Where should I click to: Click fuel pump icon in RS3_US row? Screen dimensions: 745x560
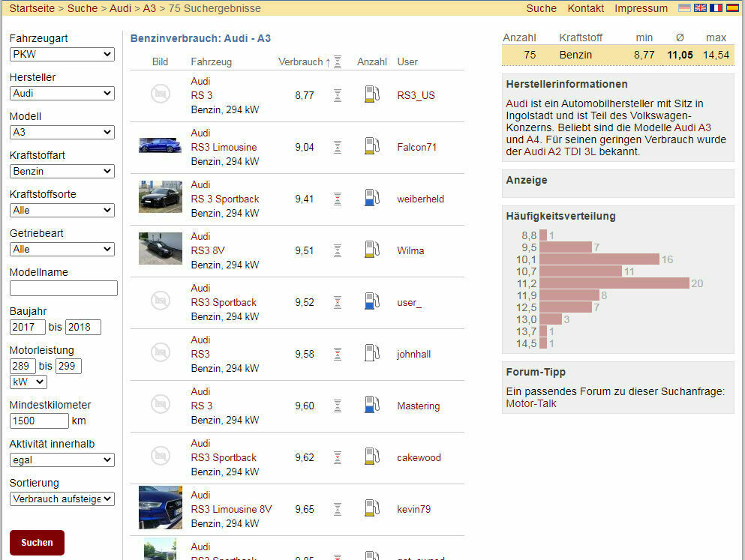[x=371, y=95]
